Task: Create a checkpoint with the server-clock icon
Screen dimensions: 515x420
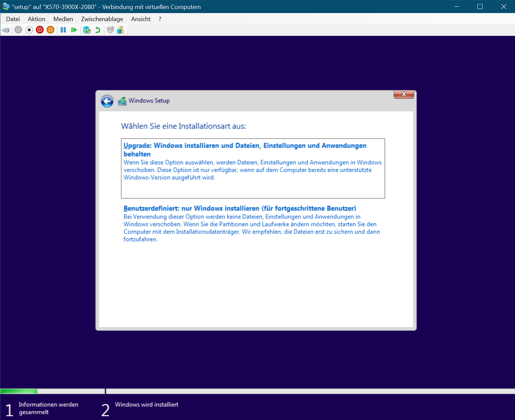Action: click(87, 30)
